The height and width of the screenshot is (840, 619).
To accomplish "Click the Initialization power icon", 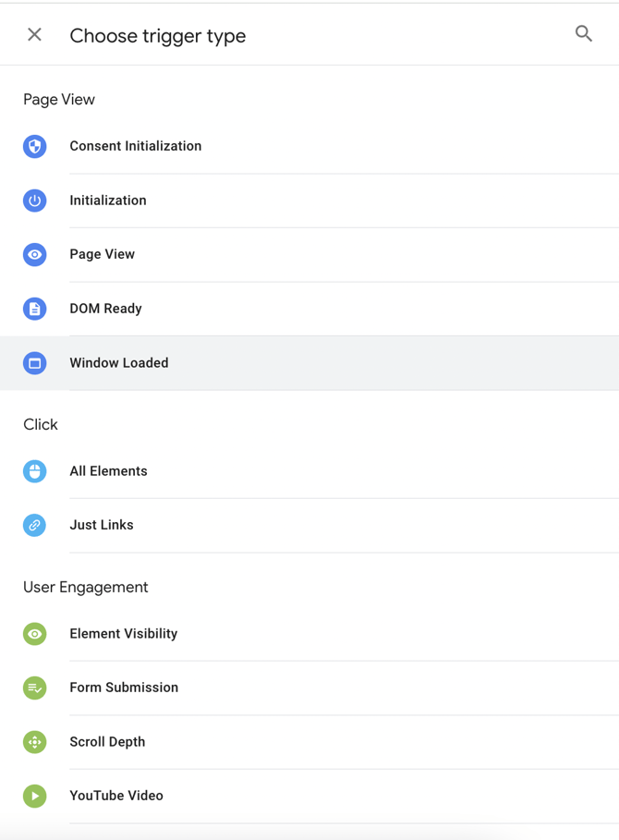I will [x=35, y=201].
